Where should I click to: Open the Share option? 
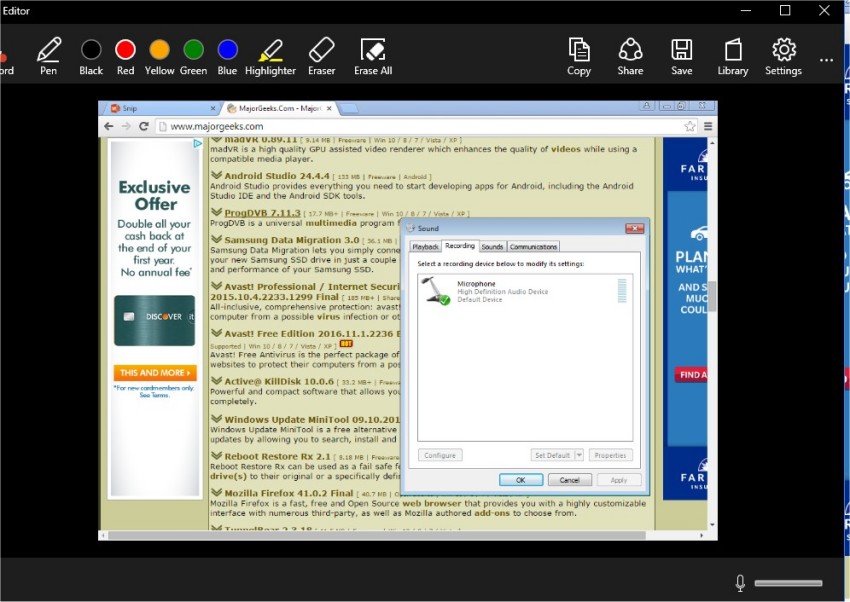pyautogui.click(x=630, y=56)
